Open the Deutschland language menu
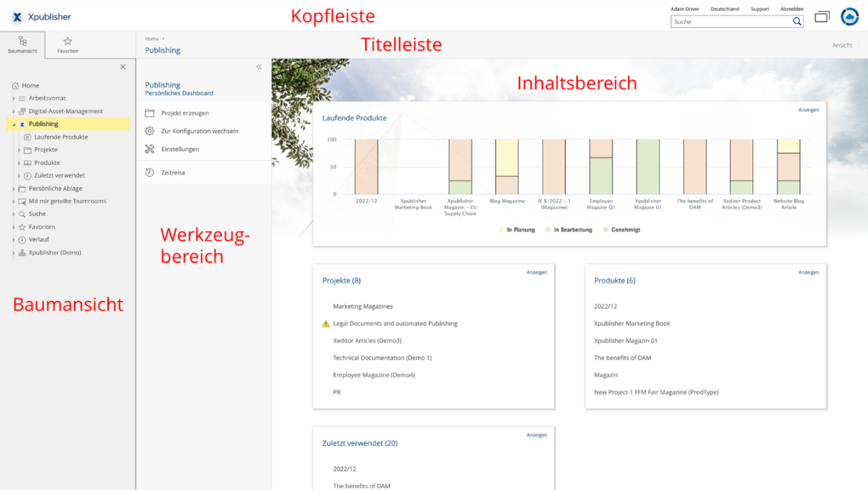This screenshot has height=490, width=868. pyautogui.click(x=725, y=9)
